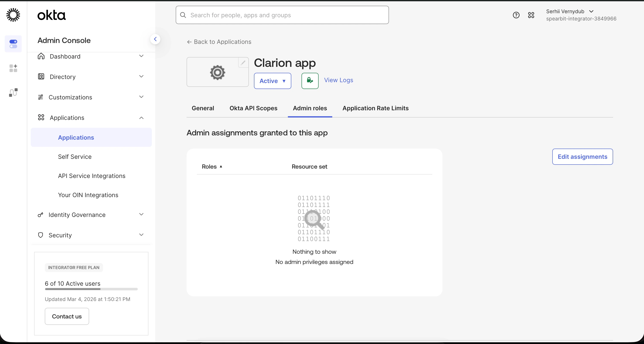Open the workflows icon in left rail
The height and width of the screenshot is (344, 644).
pyautogui.click(x=13, y=92)
